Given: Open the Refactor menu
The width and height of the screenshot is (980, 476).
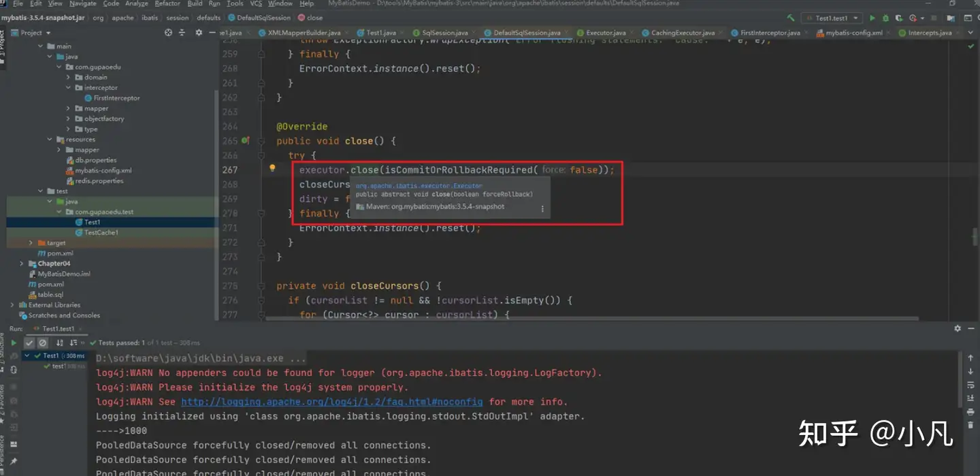Looking at the screenshot, I should [x=167, y=3].
